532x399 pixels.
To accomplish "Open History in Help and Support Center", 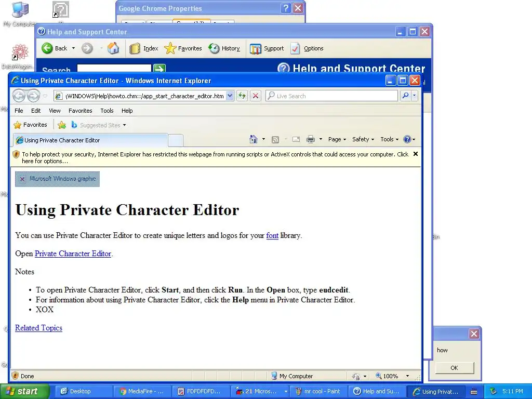I will 224,48.
